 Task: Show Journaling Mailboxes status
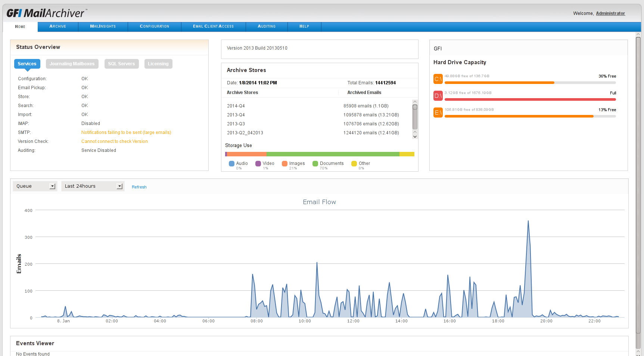click(x=72, y=64)
